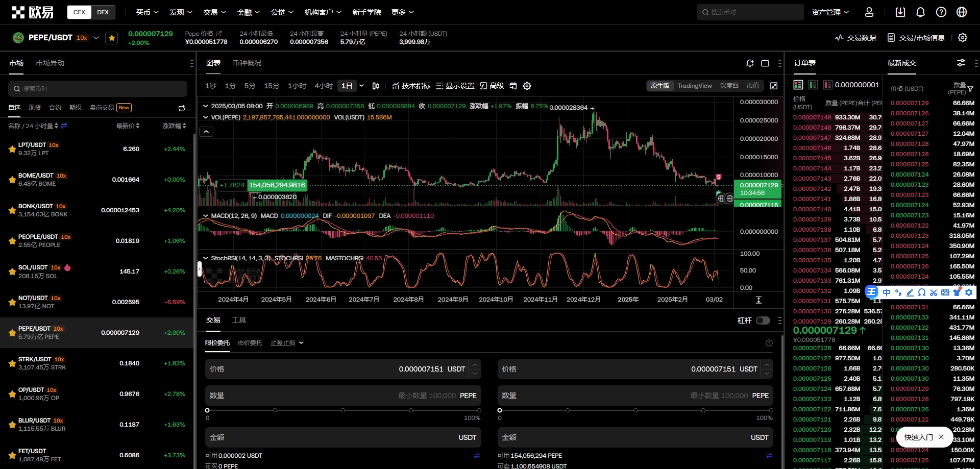Image resolution: width=980 pixels, height=469 pixels.
Task: Click the candlestick chart type icon
Action: pos(376,86)
